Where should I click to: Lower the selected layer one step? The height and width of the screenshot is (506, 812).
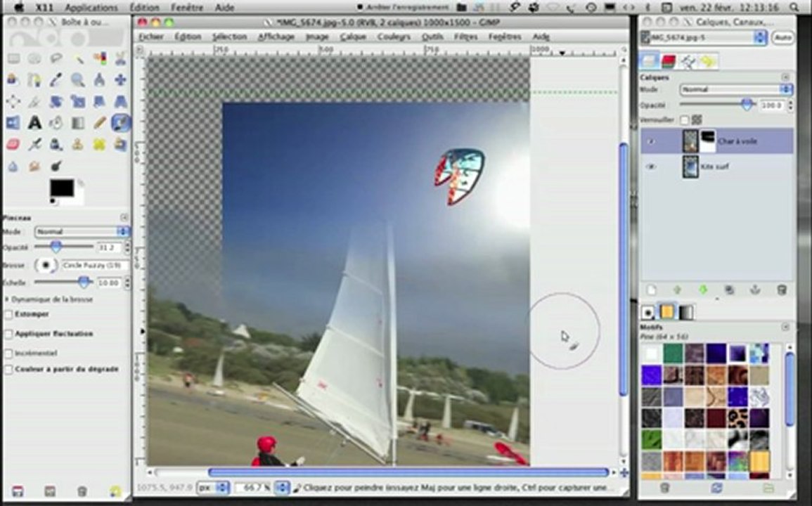click(x=703, y=290)
